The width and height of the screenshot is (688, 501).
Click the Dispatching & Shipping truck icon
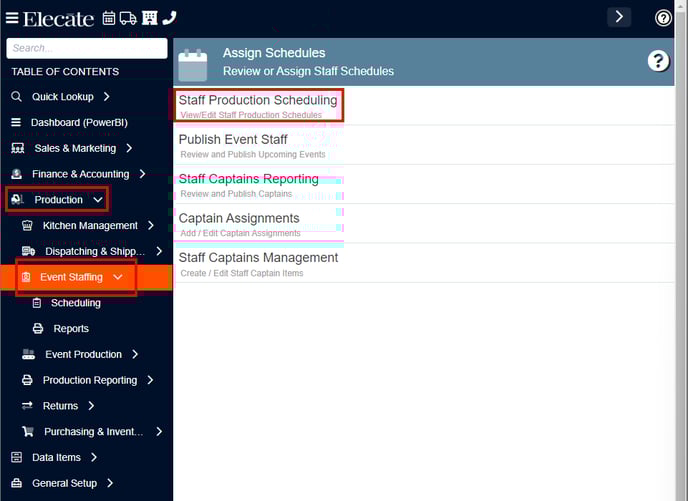29,251
